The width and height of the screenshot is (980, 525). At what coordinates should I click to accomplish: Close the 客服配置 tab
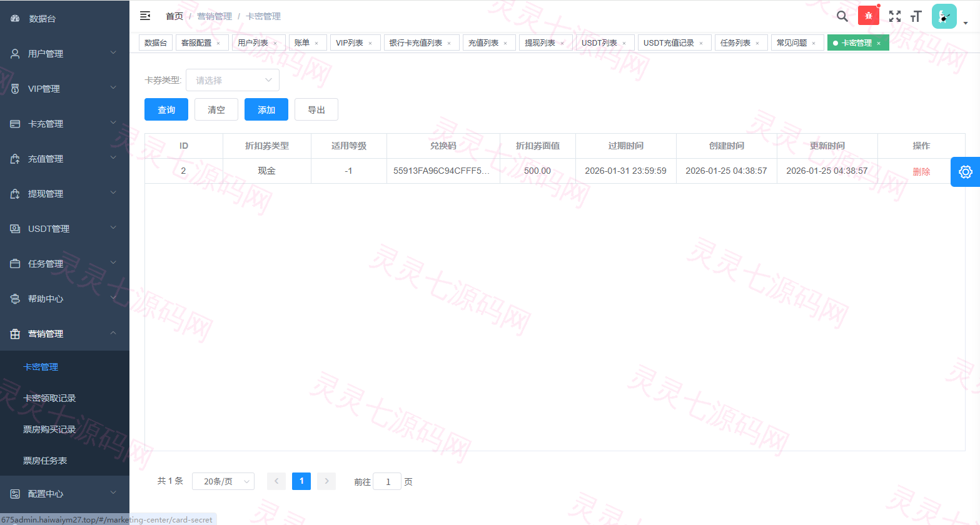[x=218, y=43]
